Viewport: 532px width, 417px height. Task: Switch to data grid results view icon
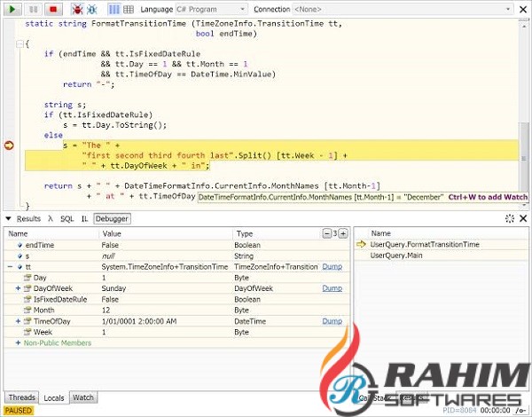[129, 8]
